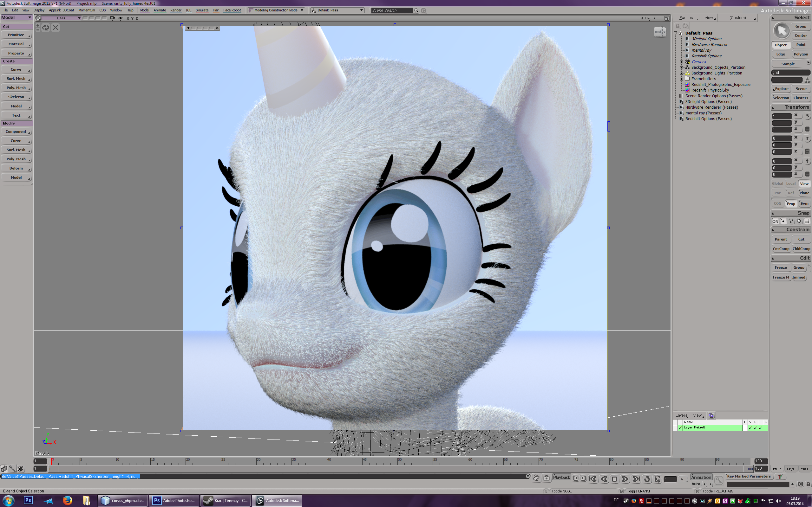Click the script editor scroll icon
This screenshot has height=507, width=812.
[536, 478]
